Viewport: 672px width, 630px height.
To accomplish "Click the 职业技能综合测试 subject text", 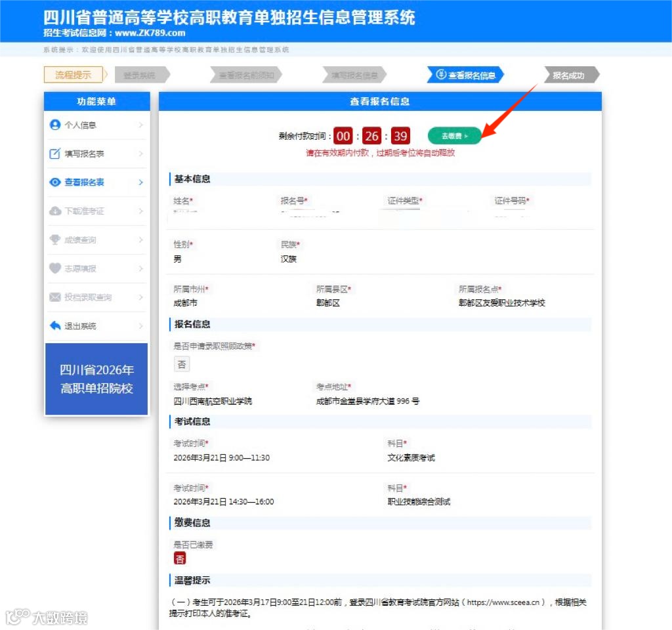I will coord(419,501).
